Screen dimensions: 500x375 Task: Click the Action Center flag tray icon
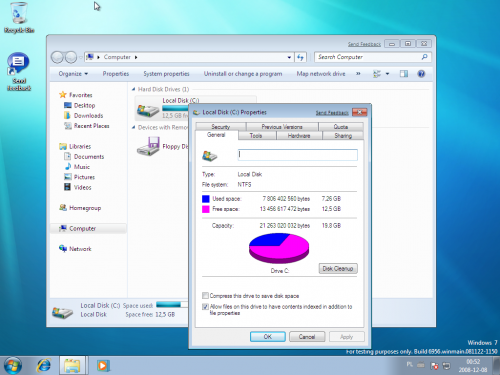(434, 366)
